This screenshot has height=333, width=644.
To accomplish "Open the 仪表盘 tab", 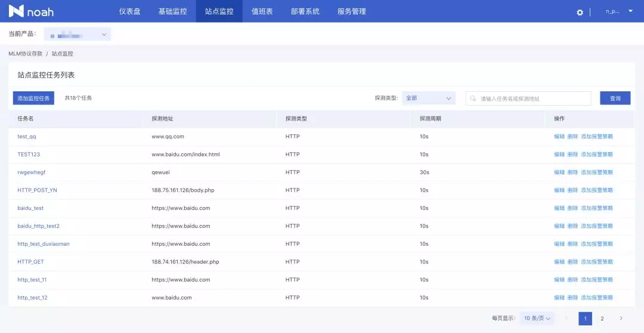I will pos(130,11).
